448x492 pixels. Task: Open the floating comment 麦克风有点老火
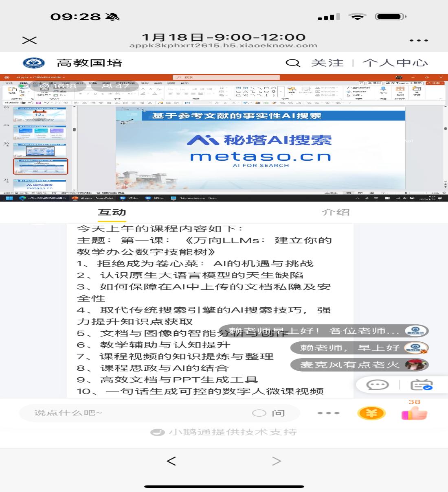[x=360, y=365]
